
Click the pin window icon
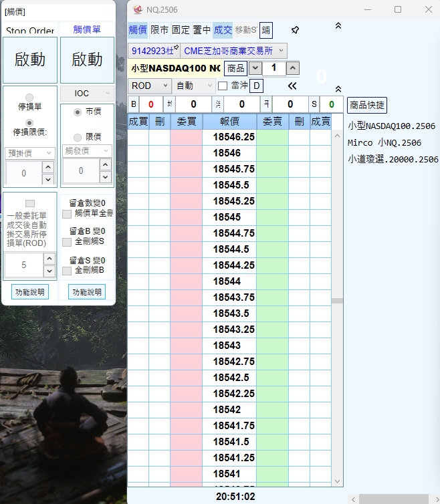pos(295,30)
